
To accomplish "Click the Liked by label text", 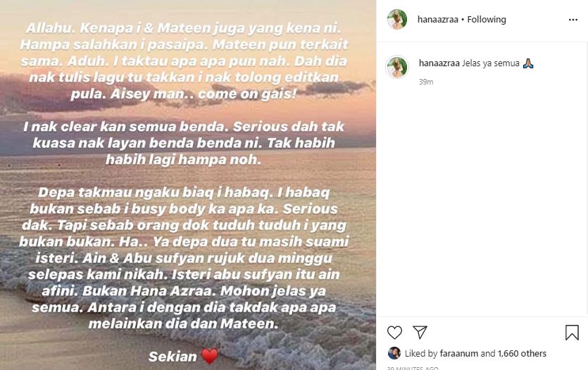I will click(x=420, y=354).
